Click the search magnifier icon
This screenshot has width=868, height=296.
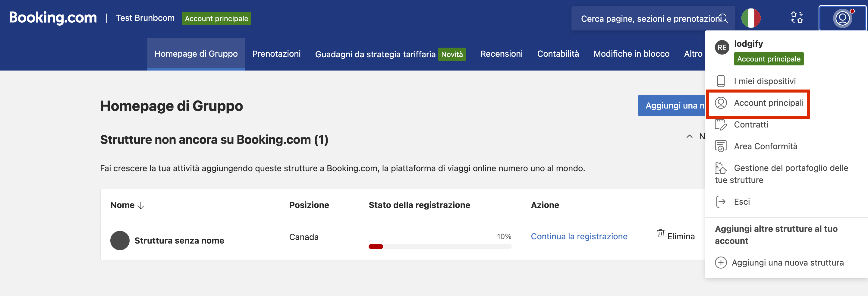(723, 18)
